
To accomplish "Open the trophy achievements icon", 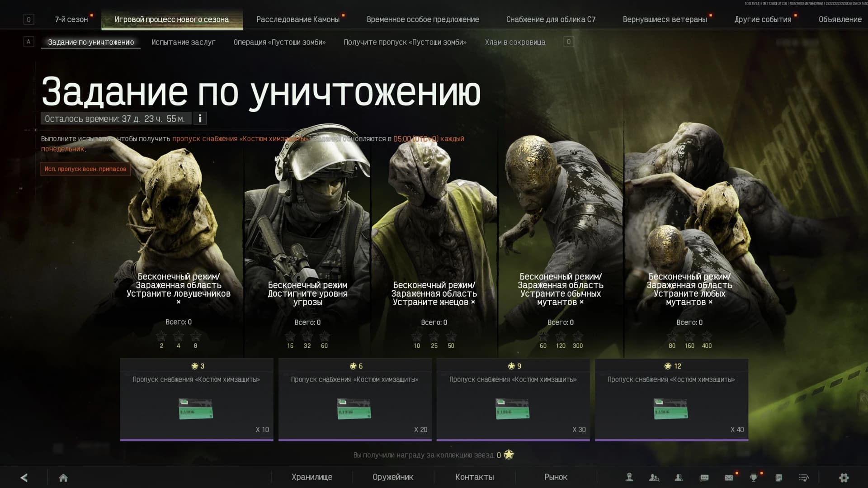I will (754, 478).
